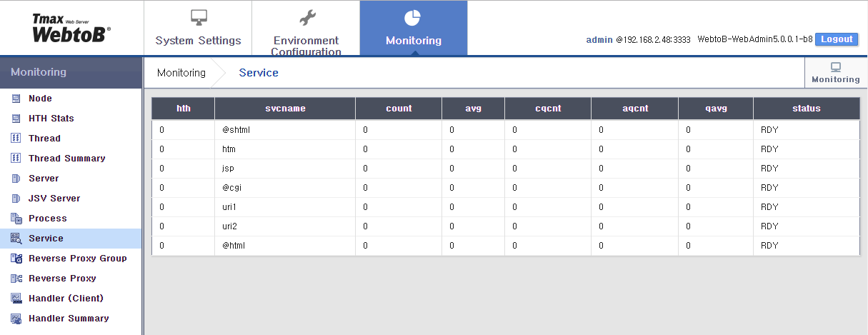Select JSV Server in the sidebar

click(54, 199)
